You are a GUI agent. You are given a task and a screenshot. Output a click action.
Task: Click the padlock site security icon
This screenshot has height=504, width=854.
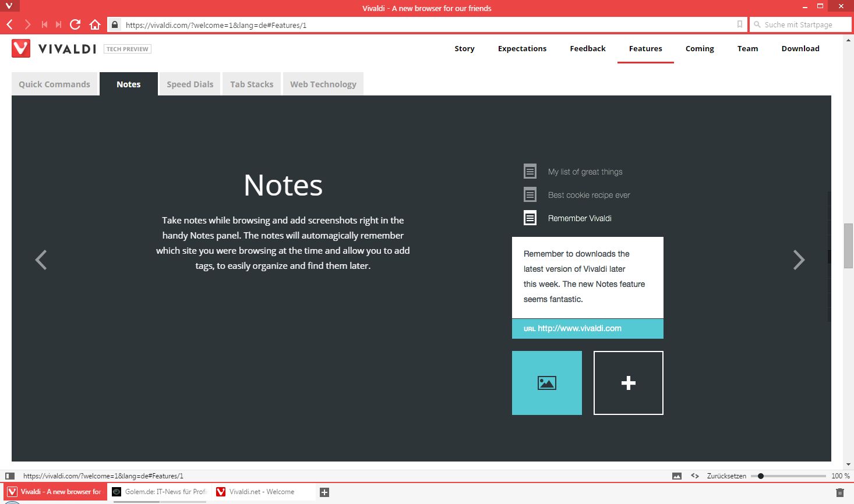tap(115, 24)
